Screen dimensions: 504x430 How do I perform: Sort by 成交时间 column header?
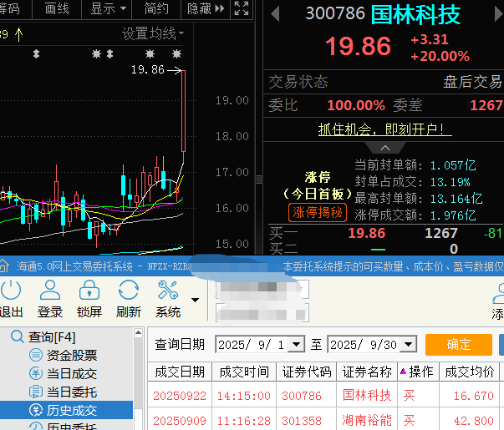pos(244,372)
